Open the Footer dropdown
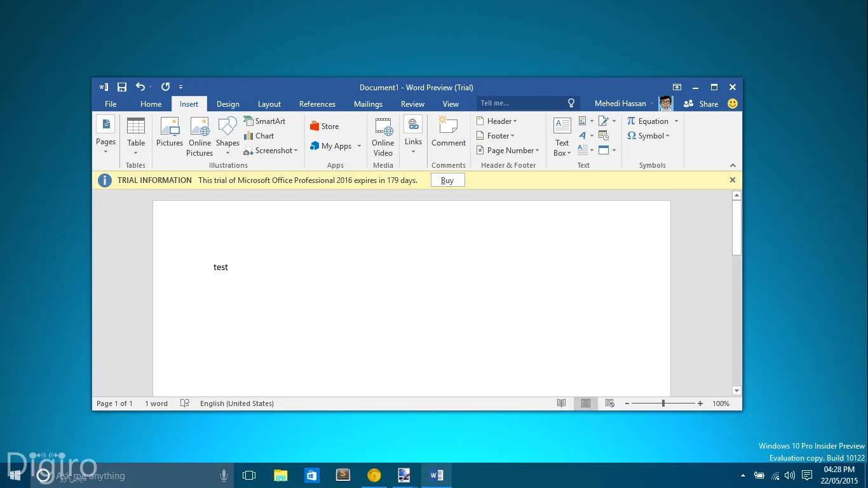Viewport: 868px width, 488px height. [x=496, y=136]
